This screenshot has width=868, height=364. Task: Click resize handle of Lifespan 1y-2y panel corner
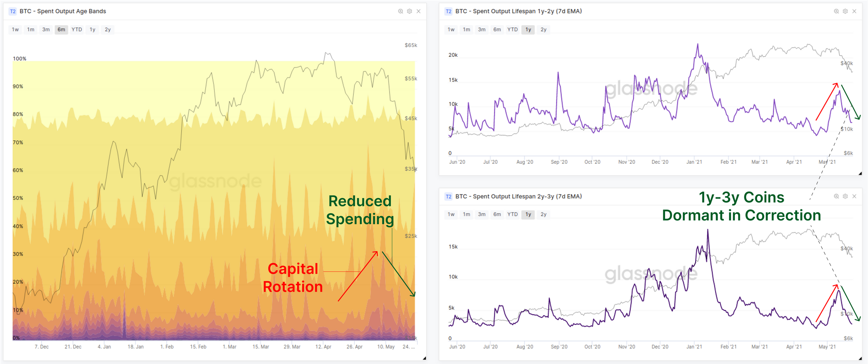click(860, 174)
